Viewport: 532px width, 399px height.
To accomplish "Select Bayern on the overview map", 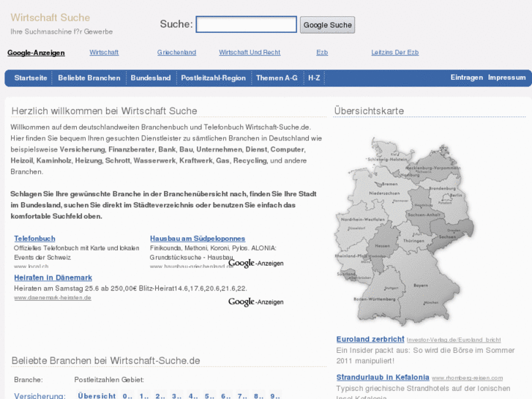I will [421, 286].
